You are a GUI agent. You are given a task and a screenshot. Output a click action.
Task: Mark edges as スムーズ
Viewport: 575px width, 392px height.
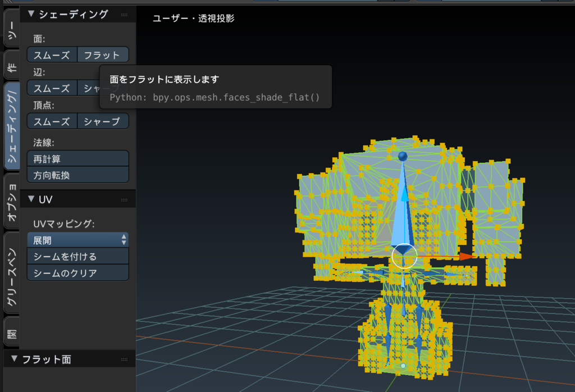tap(52, 88)
